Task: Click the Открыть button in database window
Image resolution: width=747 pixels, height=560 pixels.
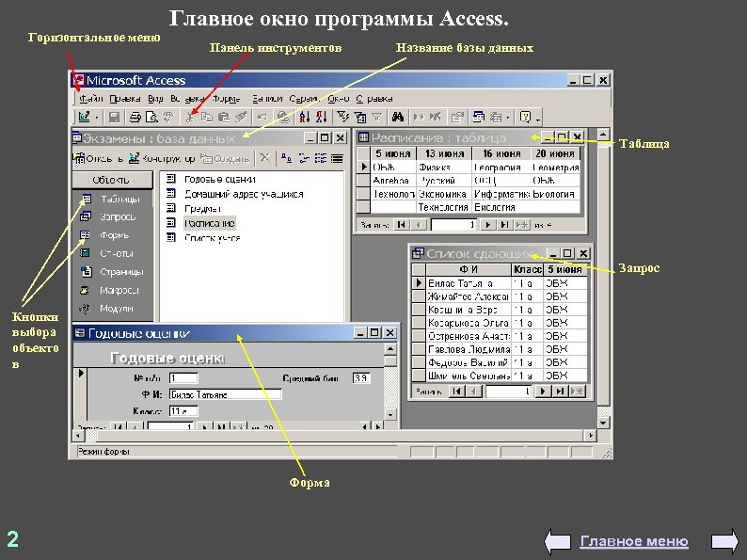Action: [x=99, y=158]
